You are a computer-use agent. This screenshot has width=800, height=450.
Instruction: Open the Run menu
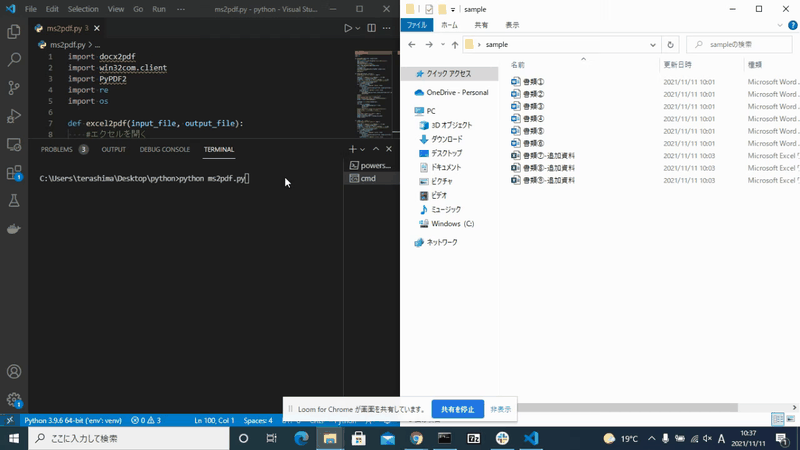click(159, 9)
